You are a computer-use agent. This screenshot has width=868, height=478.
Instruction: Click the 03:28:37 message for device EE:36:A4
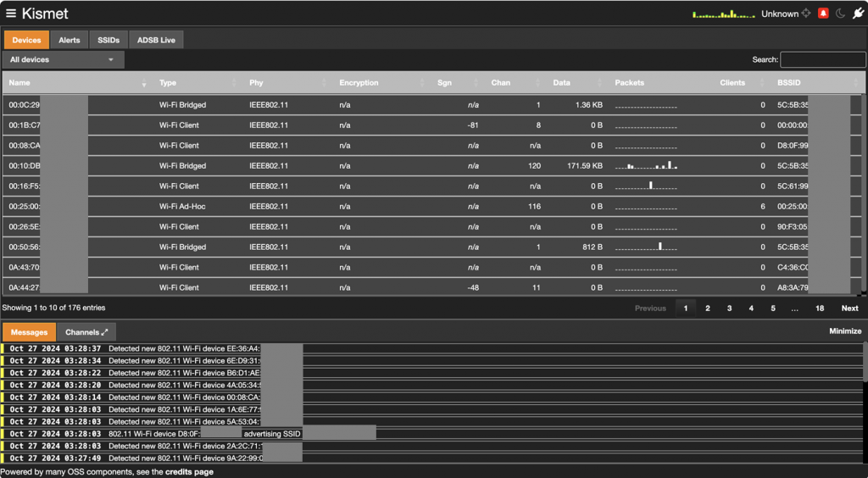coord(431,348)
